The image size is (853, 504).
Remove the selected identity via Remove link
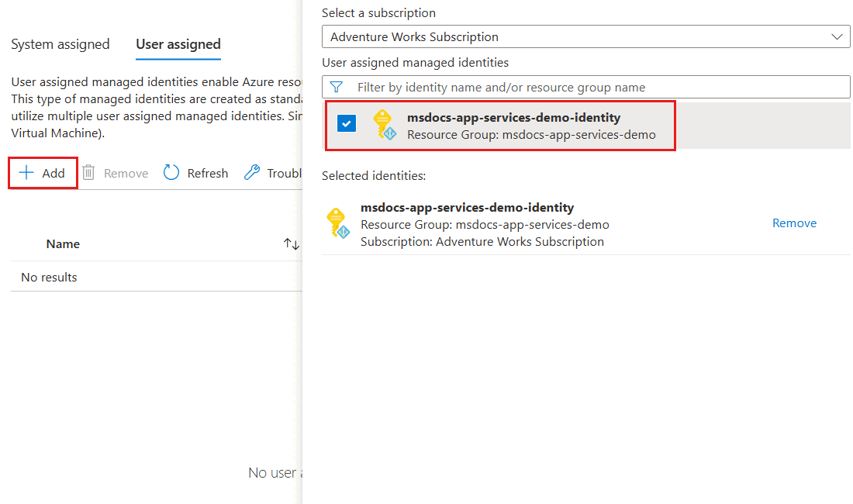pos(794,223)
